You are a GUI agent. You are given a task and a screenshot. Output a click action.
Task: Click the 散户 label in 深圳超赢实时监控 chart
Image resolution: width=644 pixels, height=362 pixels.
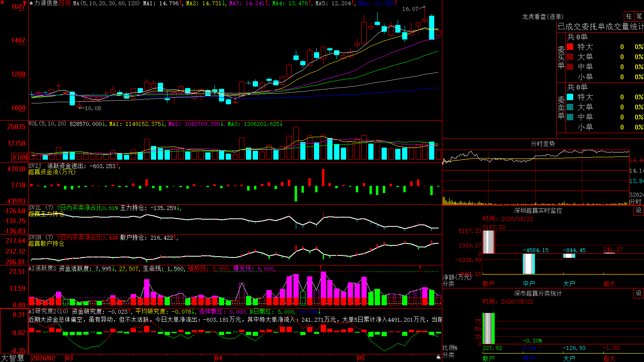(x=489, y=284)
